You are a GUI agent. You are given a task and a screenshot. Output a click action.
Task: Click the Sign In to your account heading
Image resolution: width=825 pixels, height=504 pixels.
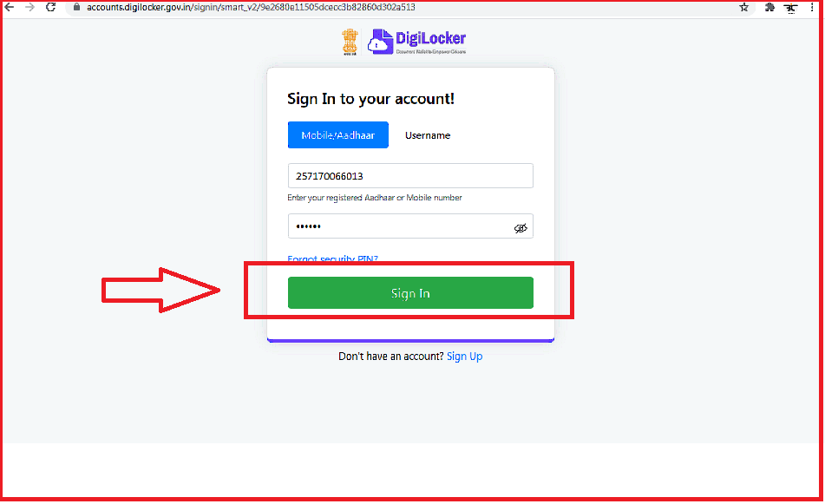[x=370, y=98]
